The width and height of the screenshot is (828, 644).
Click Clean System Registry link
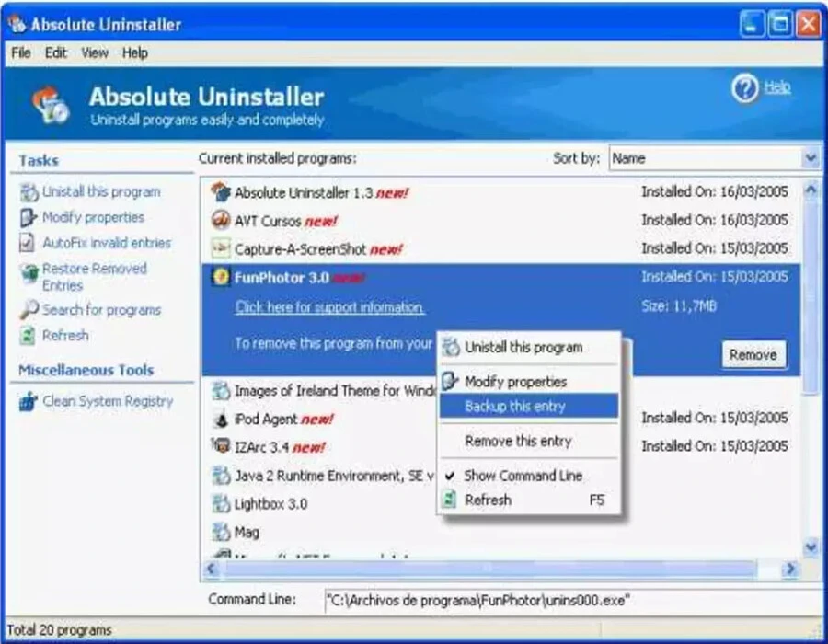108,402
